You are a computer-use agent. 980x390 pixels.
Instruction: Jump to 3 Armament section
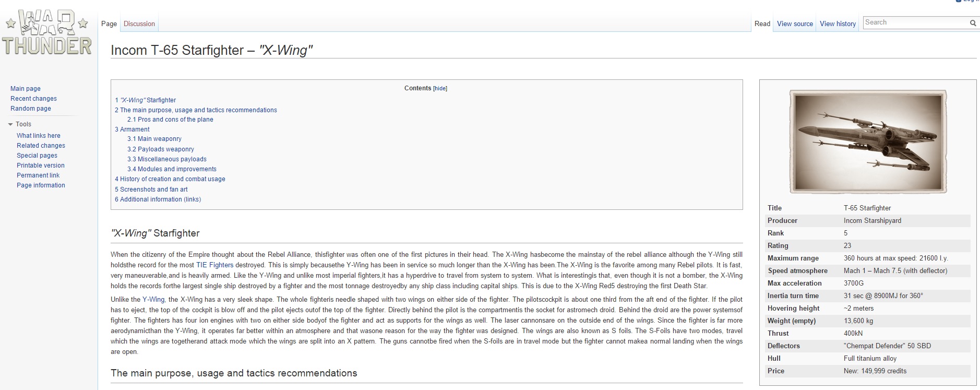click(x=132, y=129)
